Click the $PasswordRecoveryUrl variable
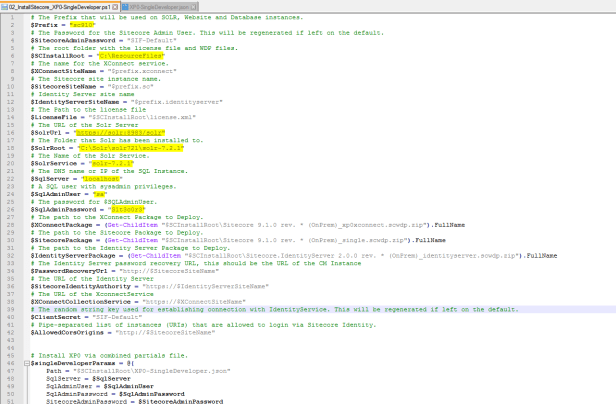 (x=69, y=271)
